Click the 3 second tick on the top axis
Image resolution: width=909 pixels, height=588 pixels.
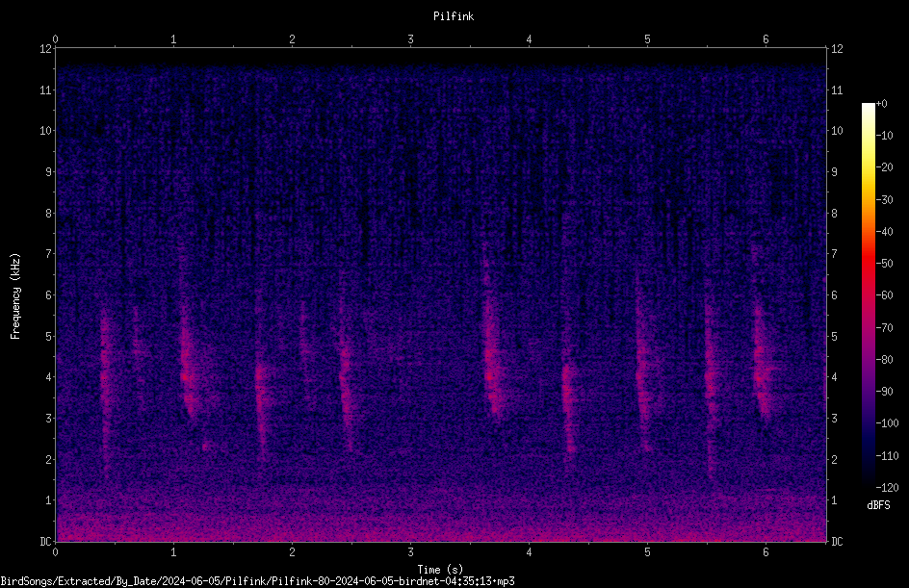coord(410,39)
